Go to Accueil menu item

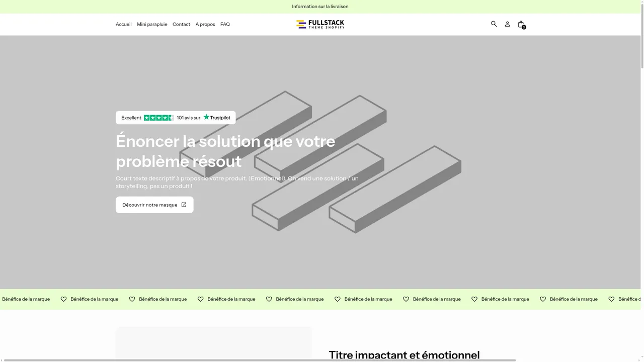point(123,24)
